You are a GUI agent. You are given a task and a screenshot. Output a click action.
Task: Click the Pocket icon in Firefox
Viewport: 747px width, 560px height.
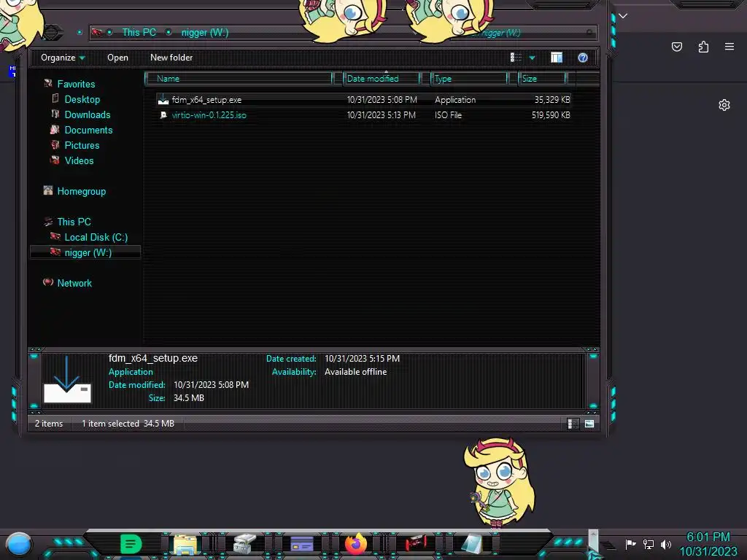click(x=677, y=47)
